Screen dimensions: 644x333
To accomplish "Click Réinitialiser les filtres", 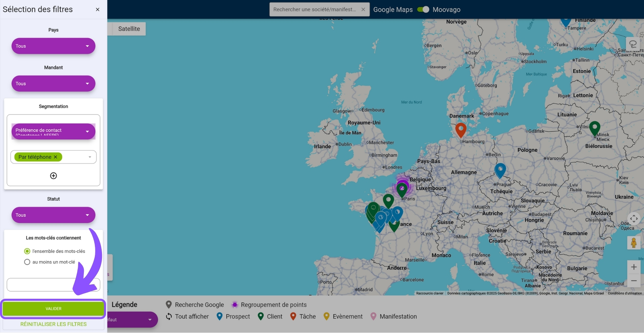I will point(53,324).
